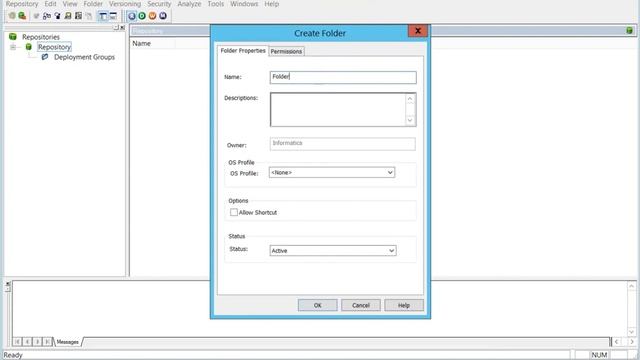This screenshot has height=360, width=640.
Task: Click the Ready status bar text
Action: pos(13,355)
